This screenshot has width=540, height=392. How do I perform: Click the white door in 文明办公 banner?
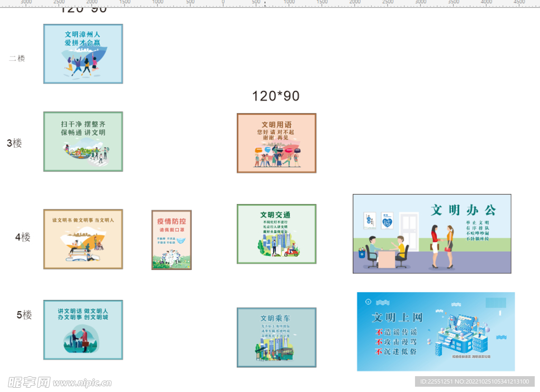408,232
